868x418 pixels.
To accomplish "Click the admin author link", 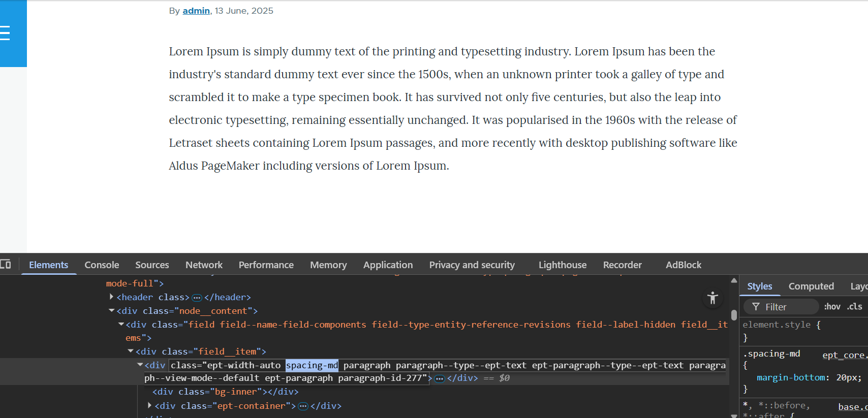I will (196, 11).
